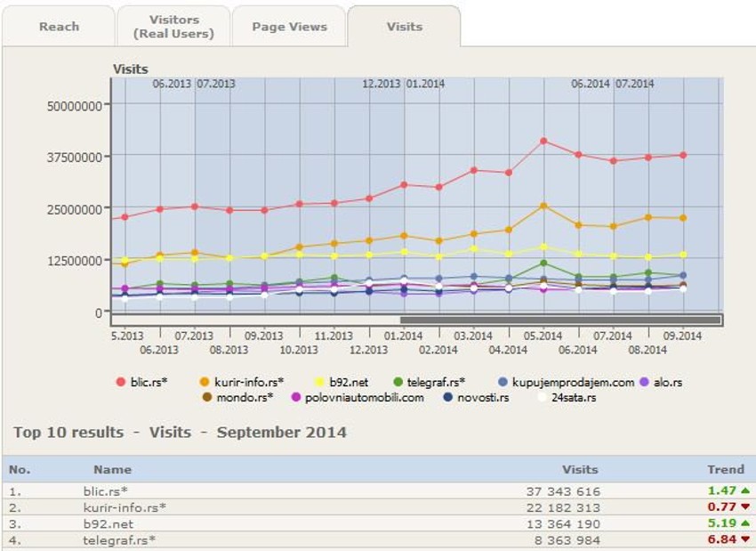Sort the table by the Visits column

click(581, 469)
